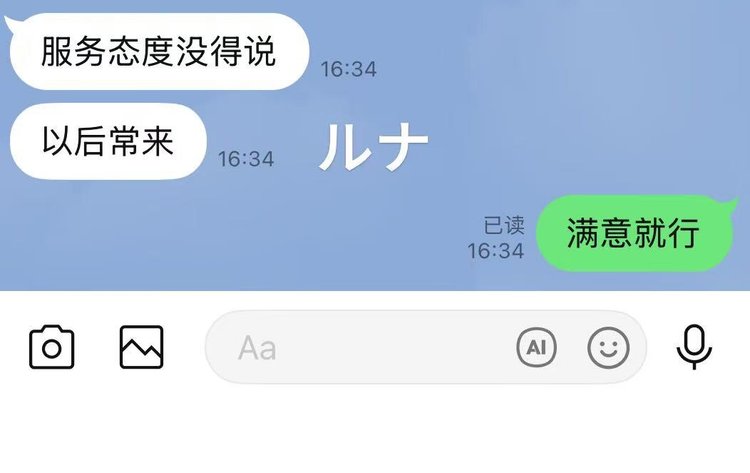Image resolution: width=750 pixels, height=473 pixels.
Task: Click the Aa placeholder text
Action: click(257, 348)
